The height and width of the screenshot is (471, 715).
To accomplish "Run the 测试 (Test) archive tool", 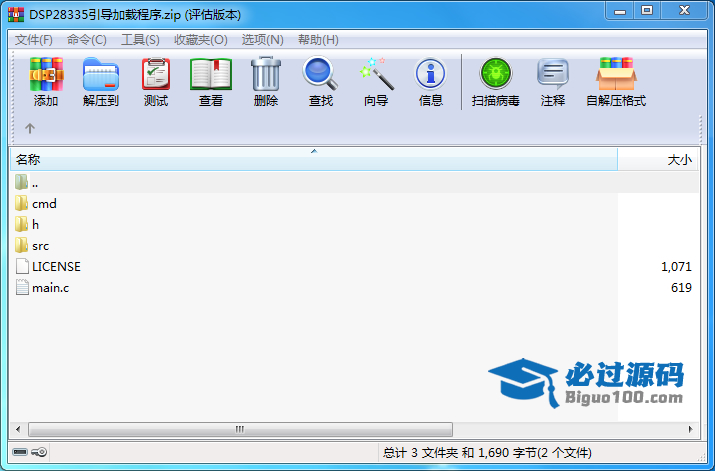I will point(156,74).
